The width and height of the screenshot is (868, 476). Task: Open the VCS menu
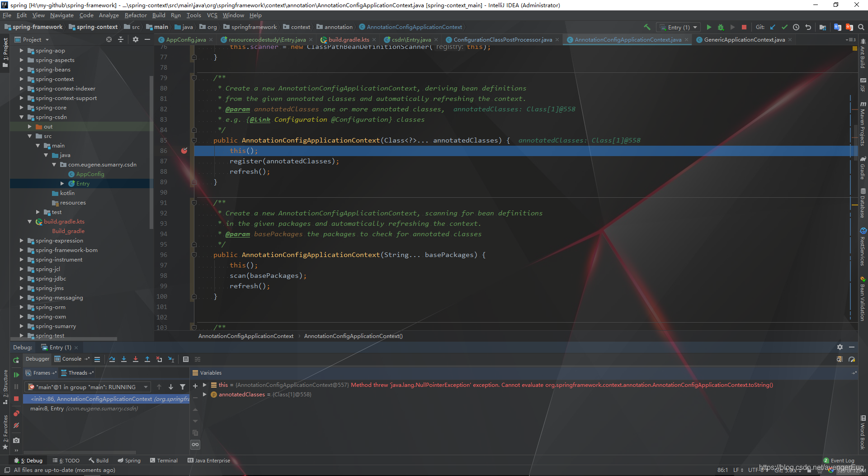(x=212, y=15)
